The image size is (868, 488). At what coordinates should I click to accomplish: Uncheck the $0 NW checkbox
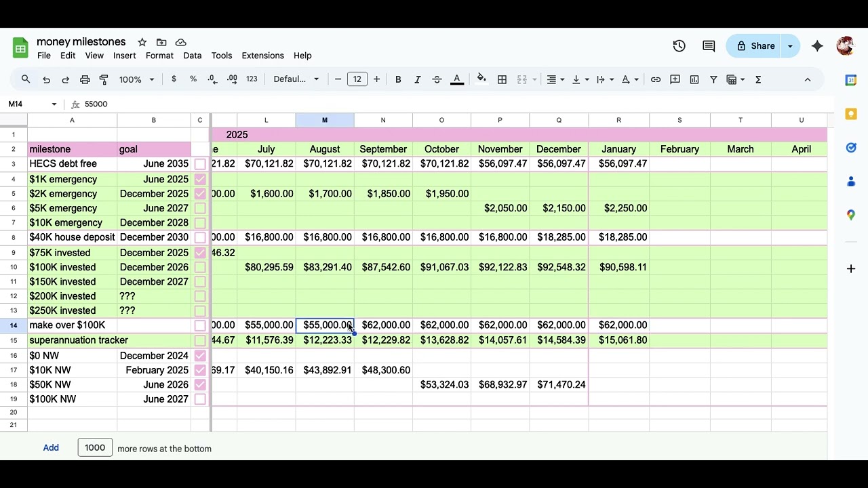[200, 356]
